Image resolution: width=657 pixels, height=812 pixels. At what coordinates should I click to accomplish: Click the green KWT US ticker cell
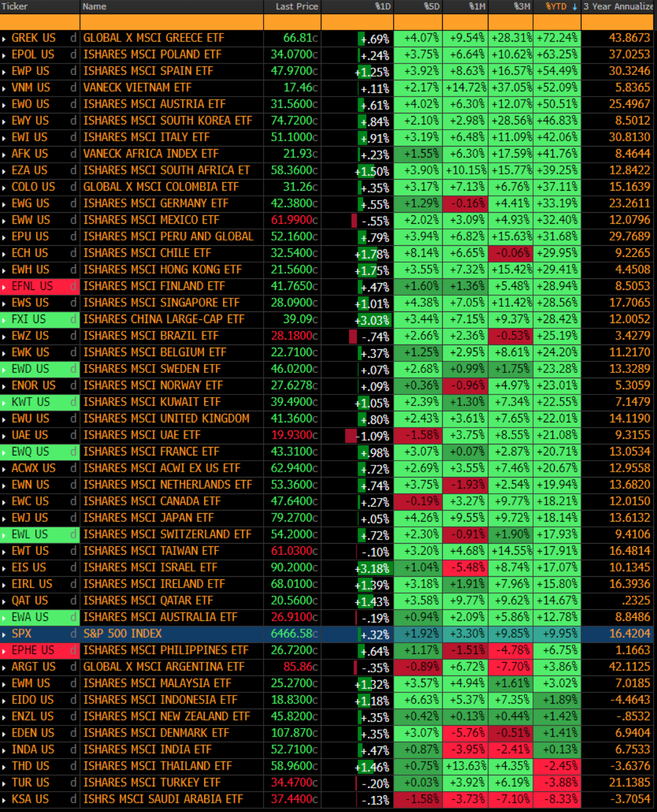tap(40, 402)
